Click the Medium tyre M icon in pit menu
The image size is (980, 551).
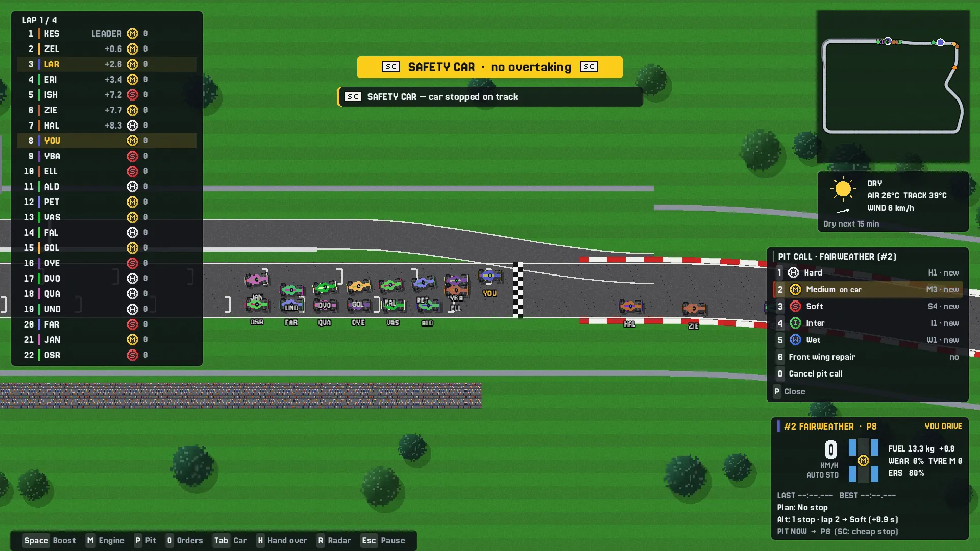[x=795, y=289]
